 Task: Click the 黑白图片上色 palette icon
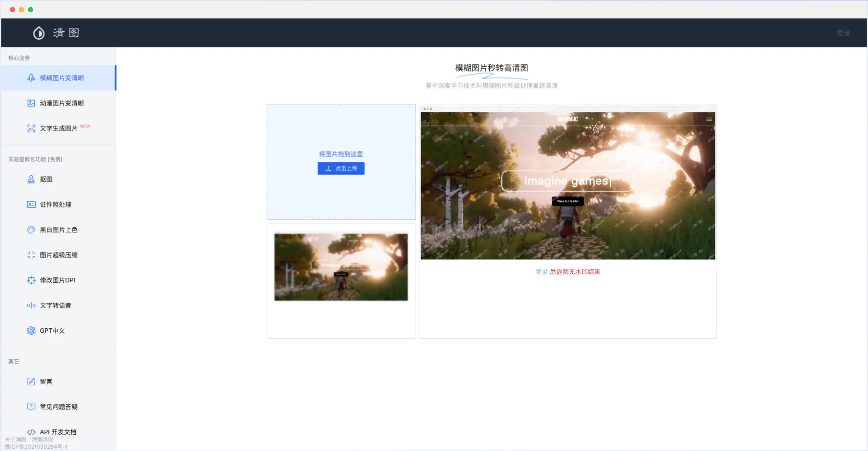pos(31,230)
